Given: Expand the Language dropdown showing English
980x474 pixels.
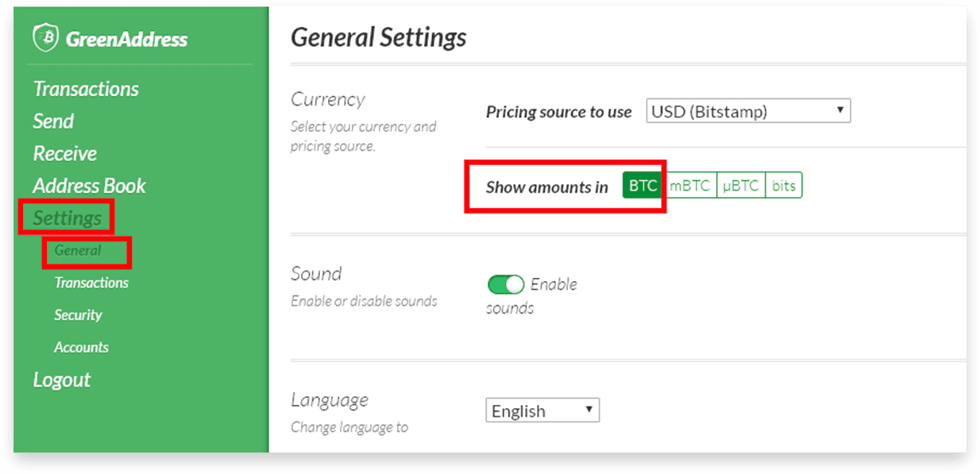Looking at the screenshot, I should pos(542,410).
